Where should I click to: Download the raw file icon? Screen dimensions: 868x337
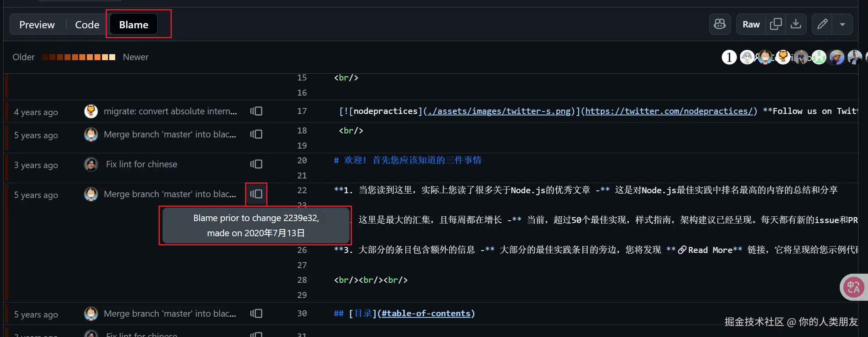(796, 24)
